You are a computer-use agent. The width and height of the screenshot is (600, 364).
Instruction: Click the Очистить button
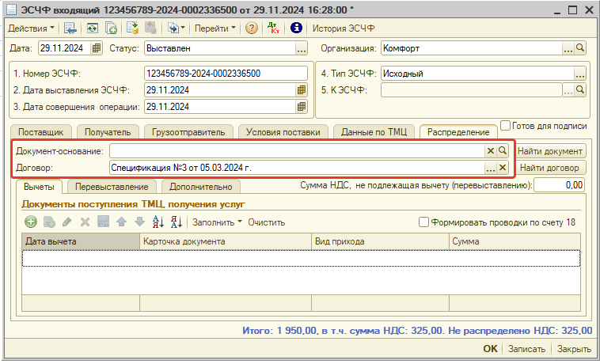266,222
